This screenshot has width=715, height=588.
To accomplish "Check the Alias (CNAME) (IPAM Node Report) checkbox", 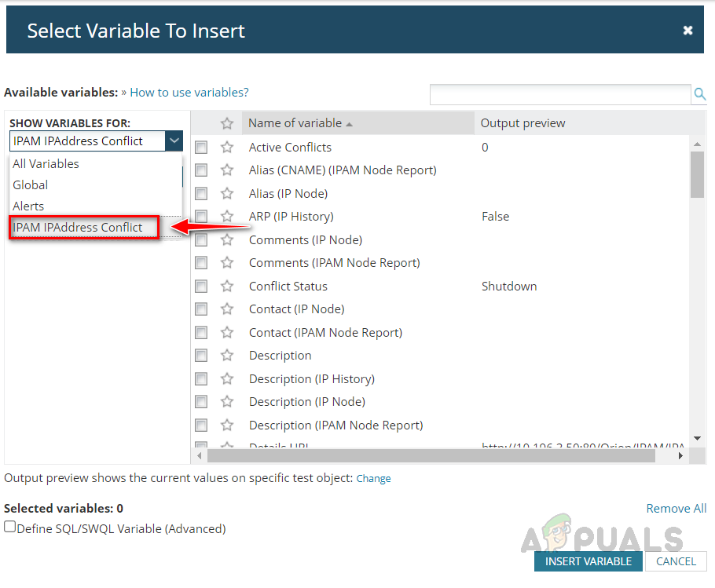I will pyautogui.click(x=201, y=170).
